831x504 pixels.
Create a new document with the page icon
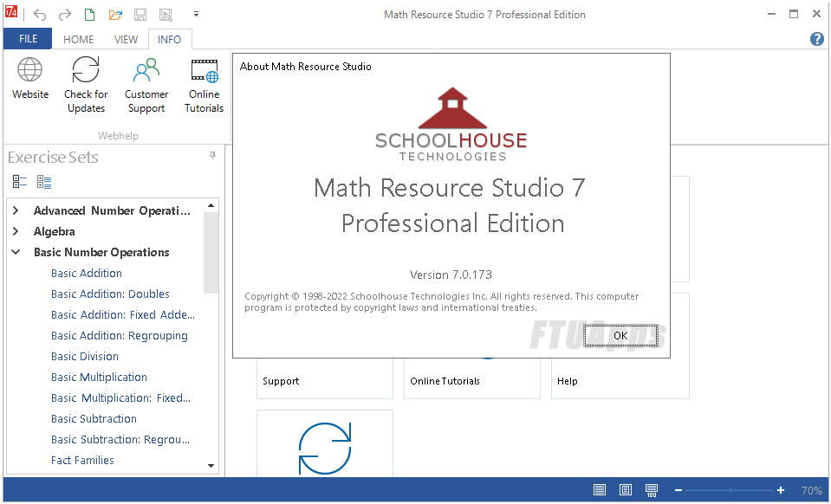click(x=90, y=15)
